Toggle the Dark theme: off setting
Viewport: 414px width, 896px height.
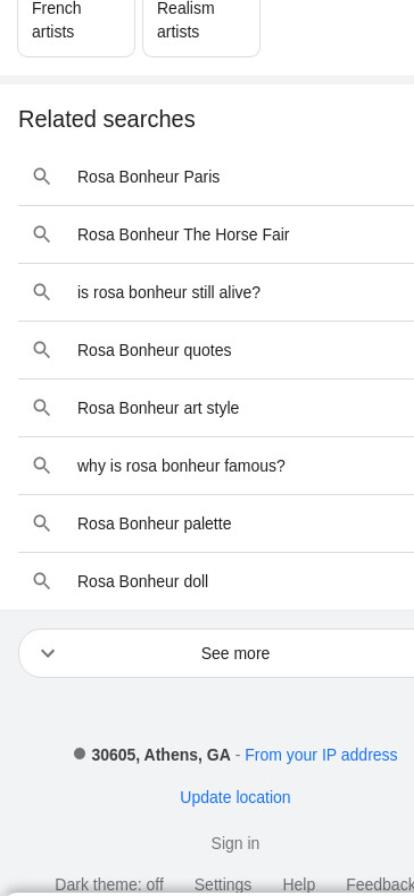coord(109,885)
